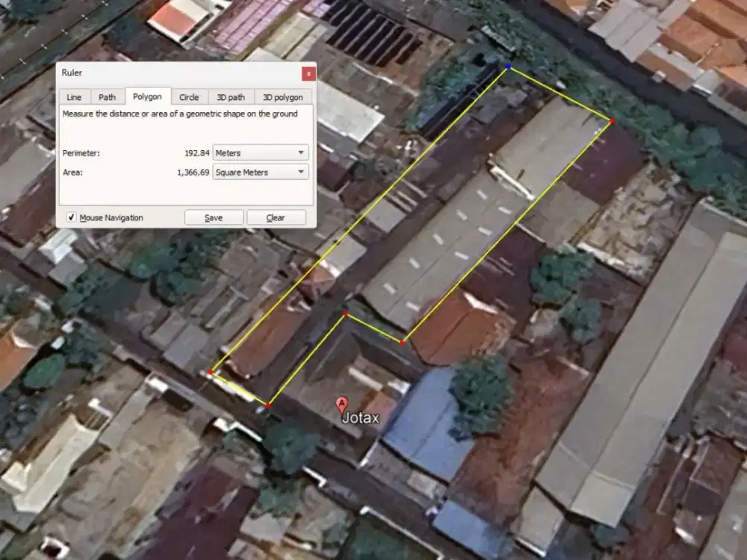Click the Jotax red placemark pin
Viewport: 747px width, 560px height.
(343, 405)
